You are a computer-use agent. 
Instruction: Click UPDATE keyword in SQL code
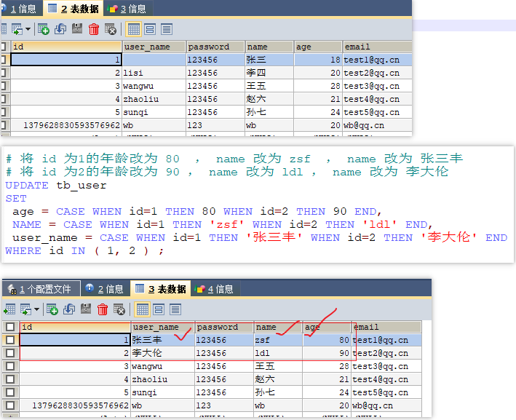click(x=27, y=186)
